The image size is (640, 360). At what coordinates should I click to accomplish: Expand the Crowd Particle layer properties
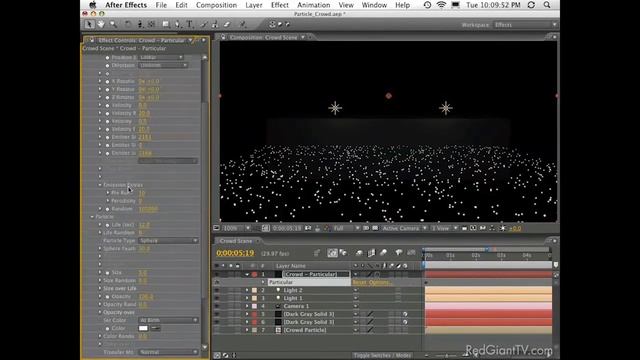pyautogui.click(x=247, y=330)
